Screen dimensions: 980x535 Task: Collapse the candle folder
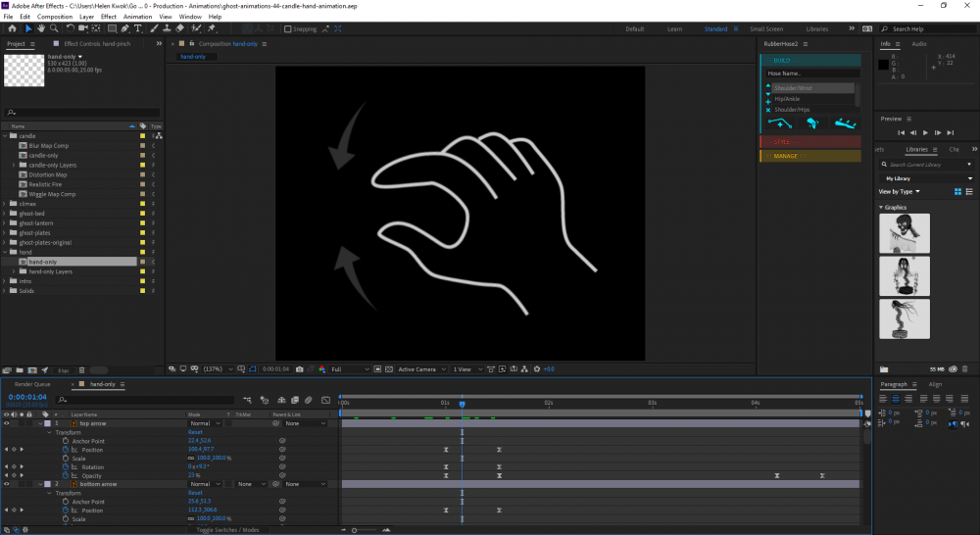(5, 135)
